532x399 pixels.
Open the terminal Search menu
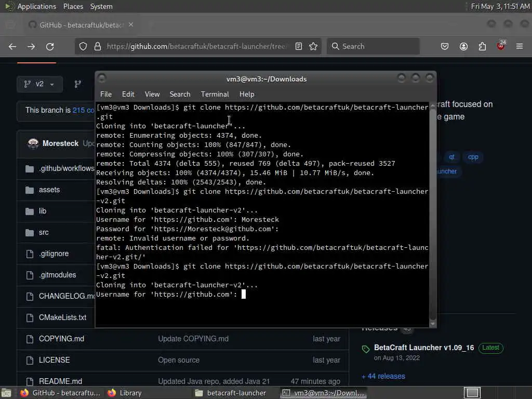click(180, 95)
